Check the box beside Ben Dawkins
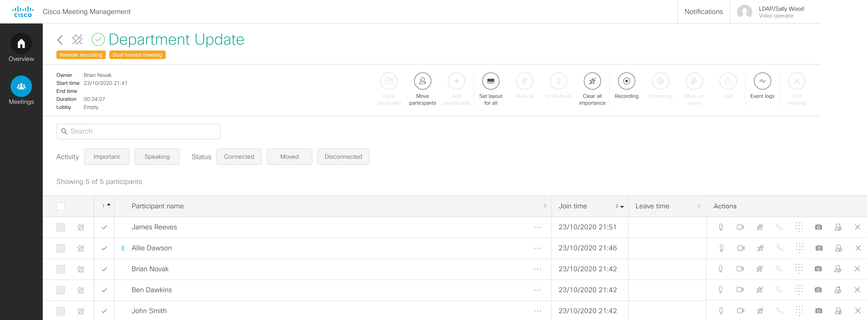 point(61,290)
